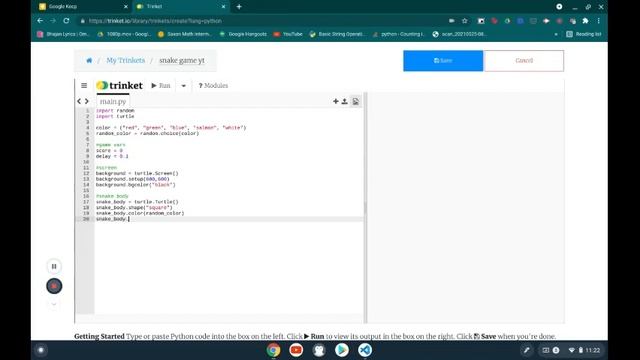The image size is (640, 360).
Task: Open the scan_2021 bookmark
Action: click(x=460, y=34)
